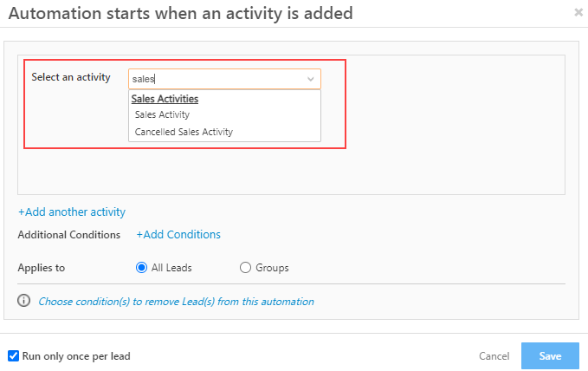The image size is (588, 371).
Task: Click the info icon beside the removal condition link
Action: [x=24, y=301]
